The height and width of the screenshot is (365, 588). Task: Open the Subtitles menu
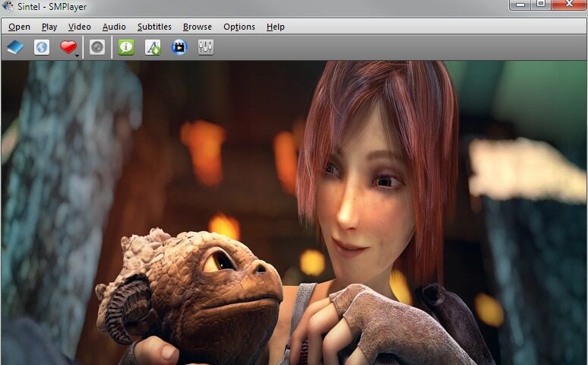(154, 27)
